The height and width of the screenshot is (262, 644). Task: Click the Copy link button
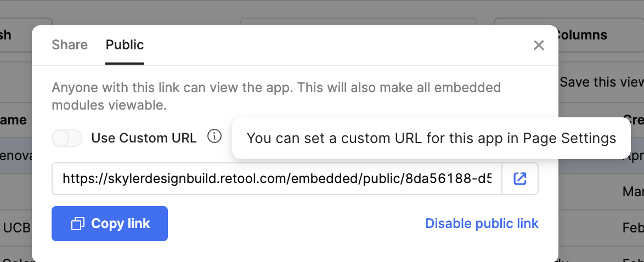click(x=110, y=224)
